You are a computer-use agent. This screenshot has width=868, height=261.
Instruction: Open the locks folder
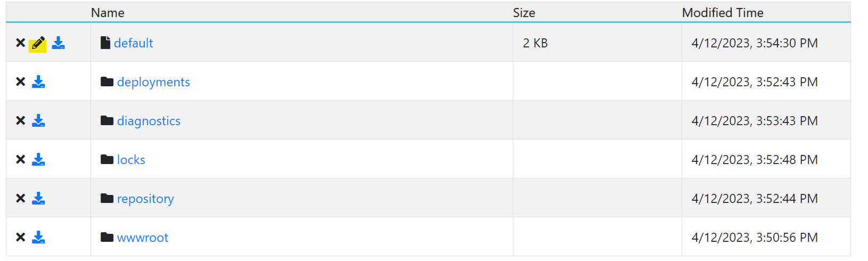pyautogui.click(x=131, y=160)
